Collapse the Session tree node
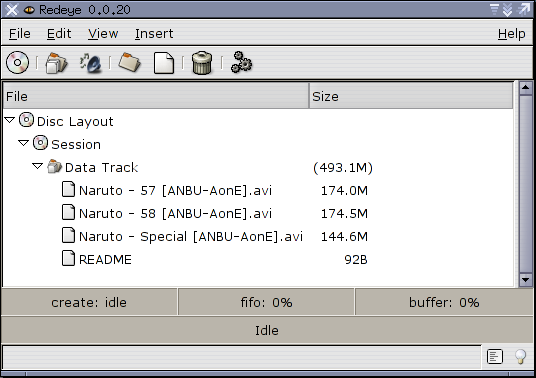 pos(24,143)
